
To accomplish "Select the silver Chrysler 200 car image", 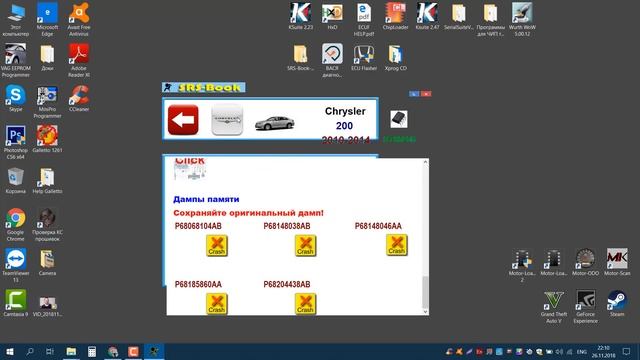I will (x=274, y=122).
